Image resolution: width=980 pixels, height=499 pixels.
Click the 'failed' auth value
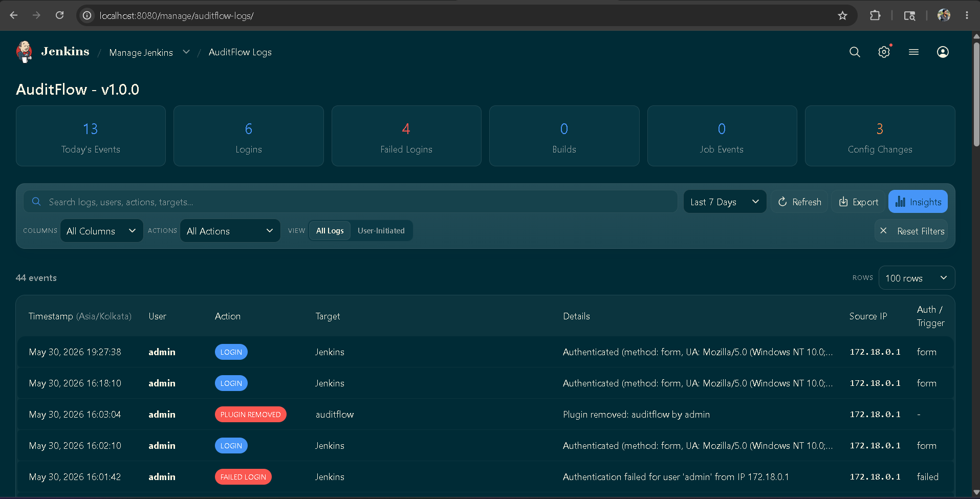tap(927, 477)
